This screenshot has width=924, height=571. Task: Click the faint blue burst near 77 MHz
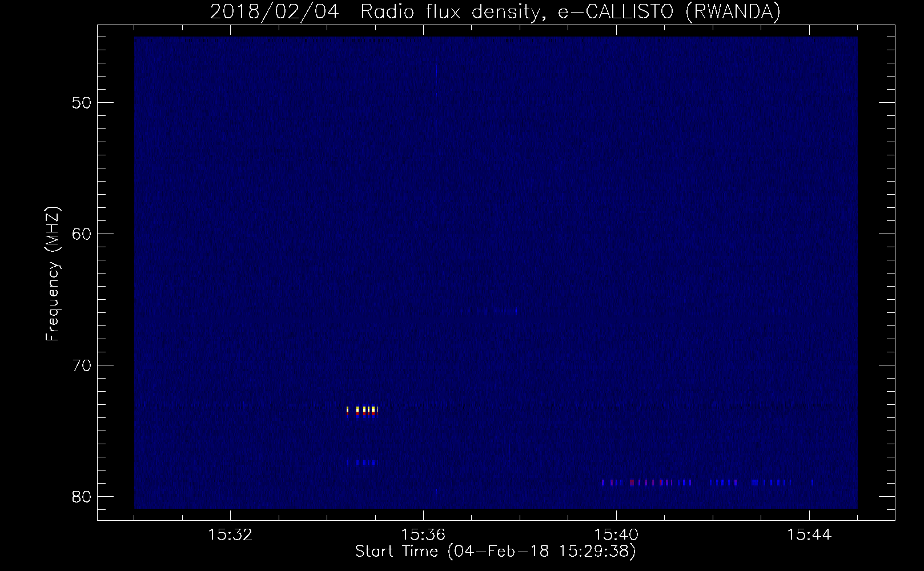coord(361,463)
